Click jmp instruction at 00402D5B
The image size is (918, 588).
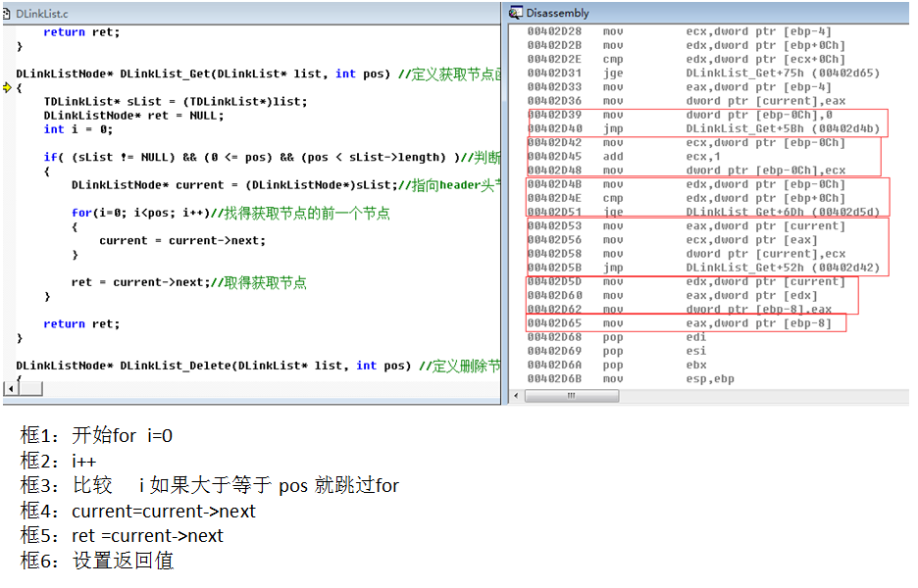click(x=703, y=268)
